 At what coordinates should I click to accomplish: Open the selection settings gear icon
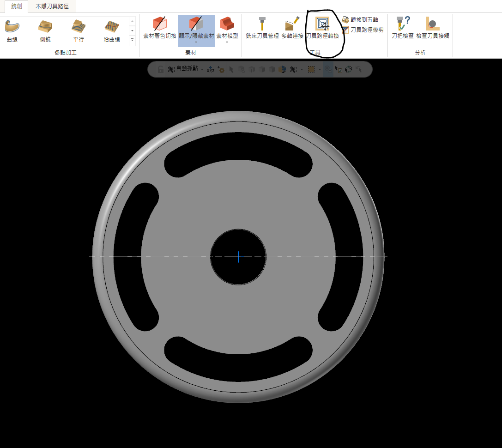coord(221,69)
